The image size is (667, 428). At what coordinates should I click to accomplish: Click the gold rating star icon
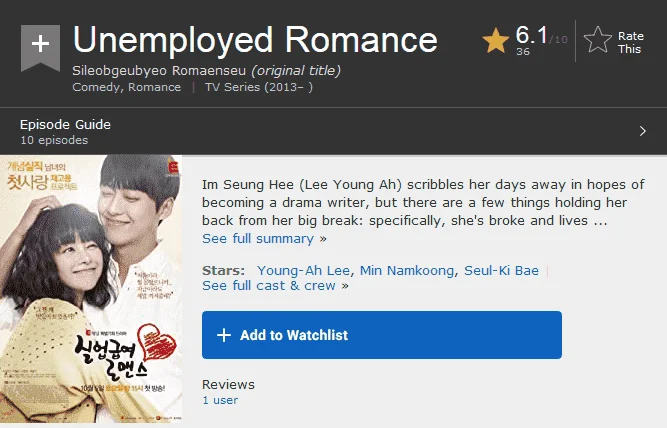click(496, 41)
